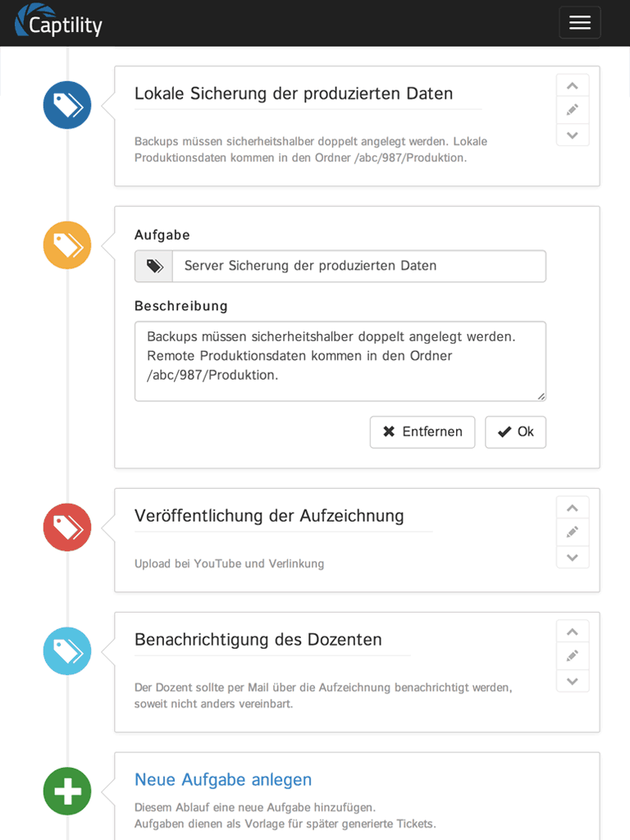Confirm the task with Ok button
This screenshot has width=630, height=840.
(x=515, y=432)
